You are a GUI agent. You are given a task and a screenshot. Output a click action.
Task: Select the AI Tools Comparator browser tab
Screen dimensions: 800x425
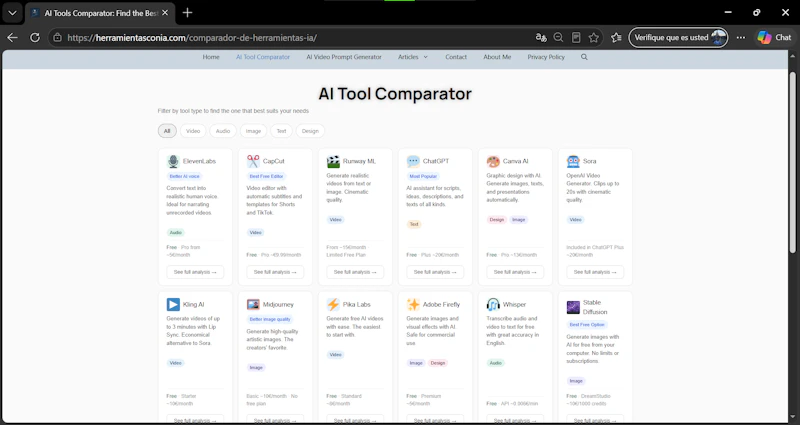tap(100, 13)
